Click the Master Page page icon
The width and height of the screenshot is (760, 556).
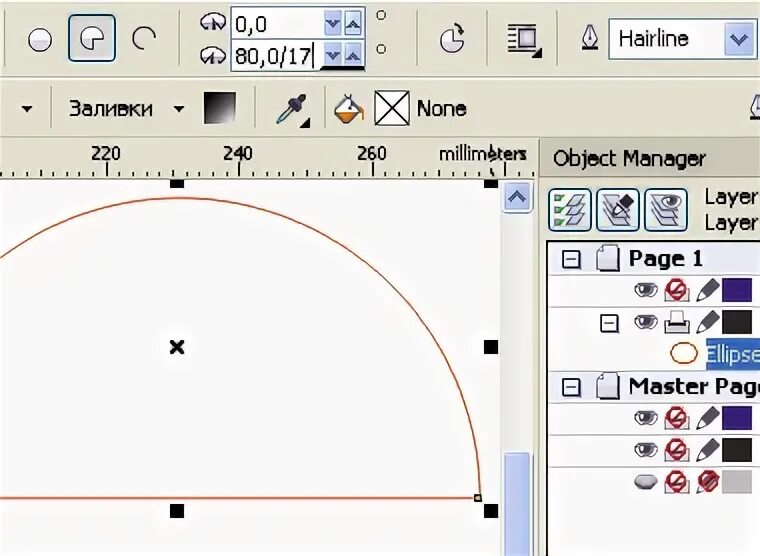pos(607,386)
